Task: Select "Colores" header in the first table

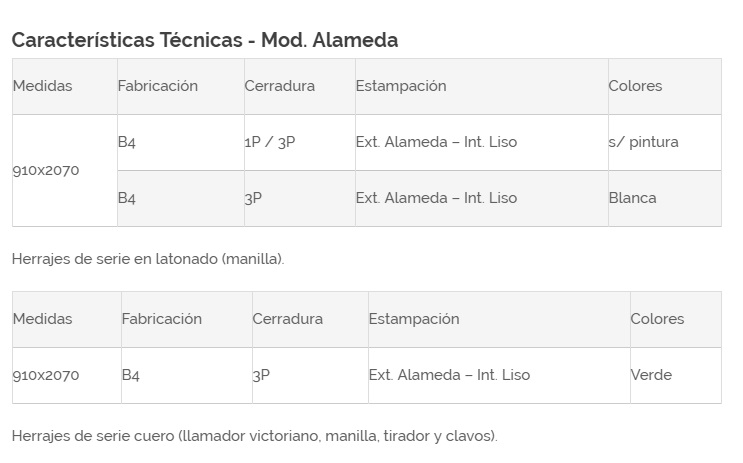Action: click(x=635, y=86)
